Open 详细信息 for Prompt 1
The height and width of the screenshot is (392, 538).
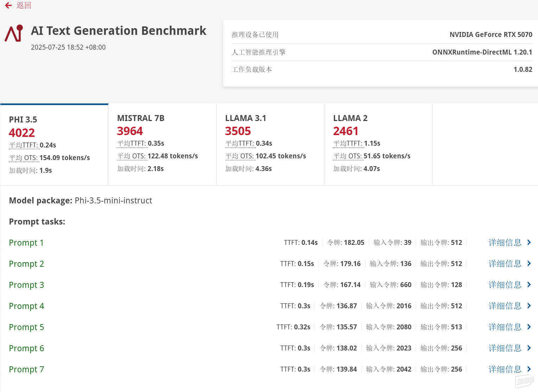(x=505, y=242)
